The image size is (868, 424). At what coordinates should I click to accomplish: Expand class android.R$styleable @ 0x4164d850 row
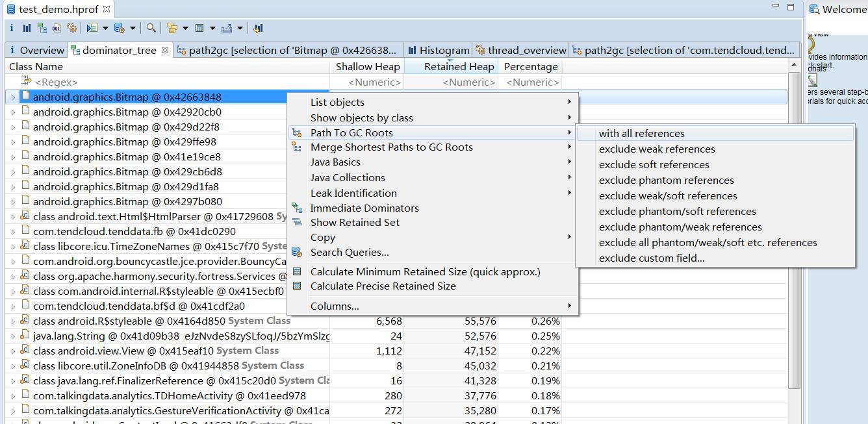13,321
